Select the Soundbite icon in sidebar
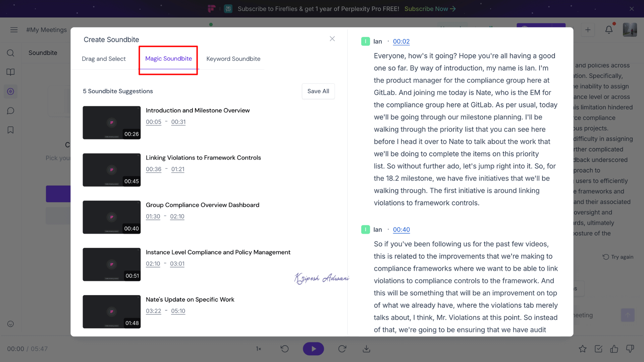Screen dimensions: 644x362 pyautogui.click(x=10, y=92)
